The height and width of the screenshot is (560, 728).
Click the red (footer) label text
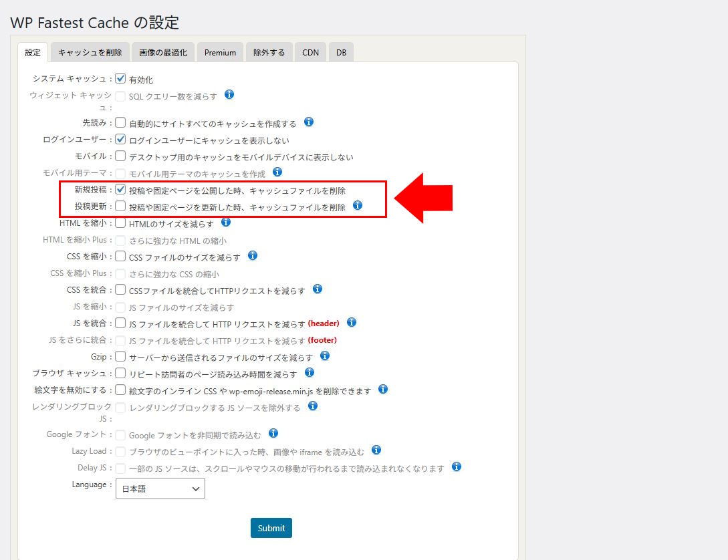[x=322, y=340]
